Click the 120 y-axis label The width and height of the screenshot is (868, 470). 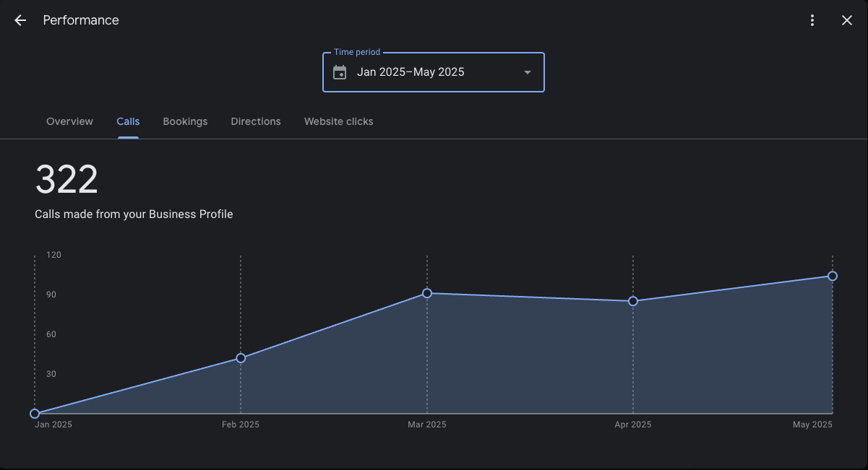tap(53, 255)
